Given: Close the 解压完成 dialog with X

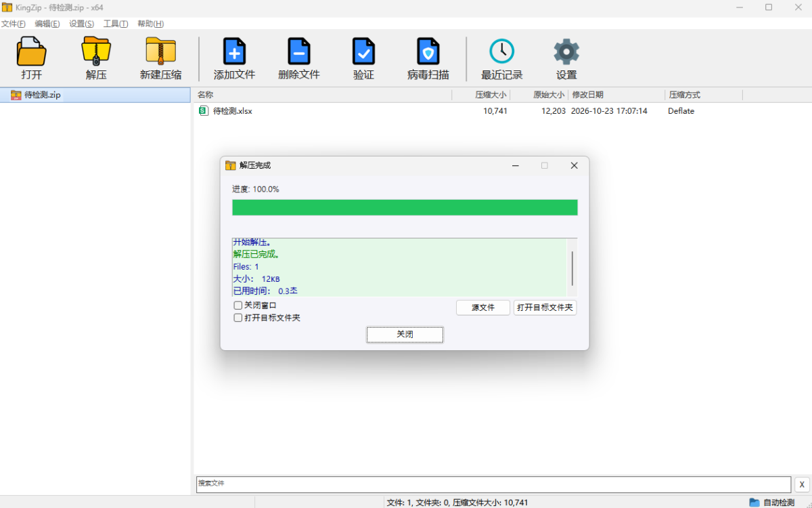Looking at the screenshot, I should (574, 165).
